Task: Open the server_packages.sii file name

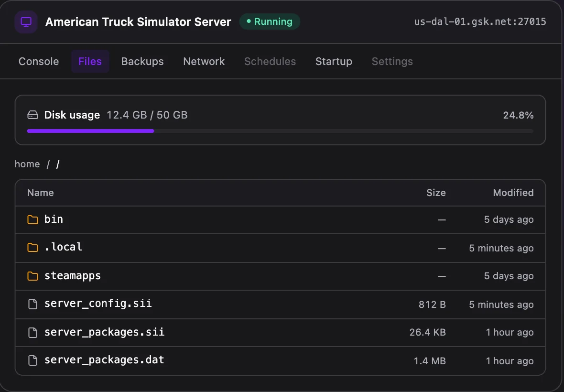Action: [104, 332]
